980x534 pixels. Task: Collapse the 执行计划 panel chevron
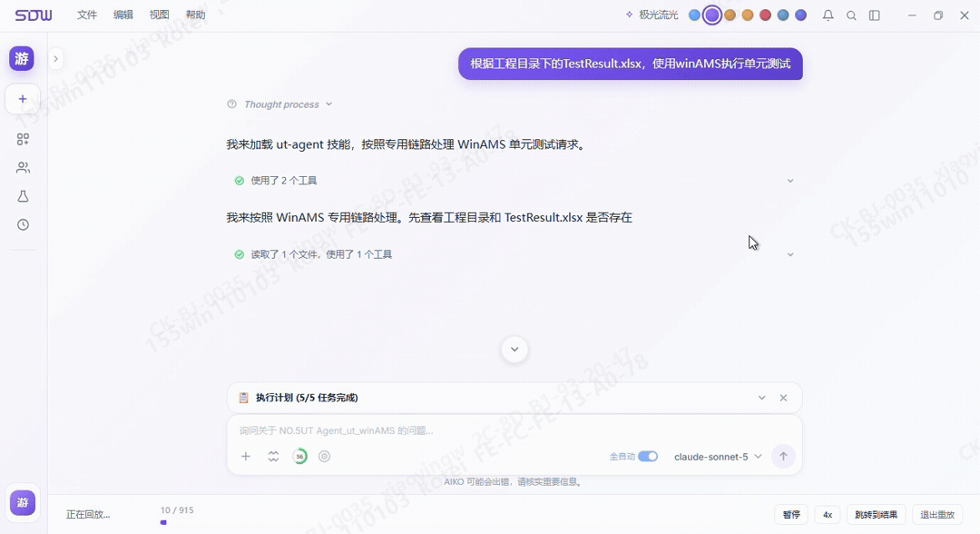point(762,398)
